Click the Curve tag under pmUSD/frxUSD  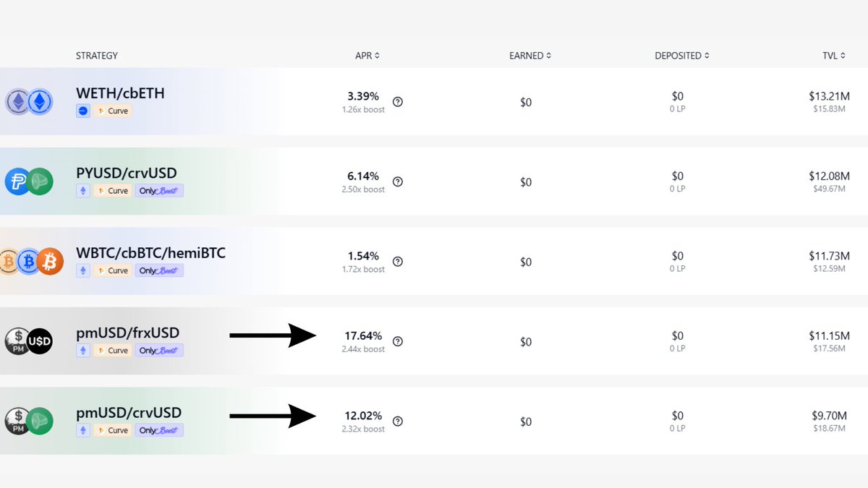113,351
